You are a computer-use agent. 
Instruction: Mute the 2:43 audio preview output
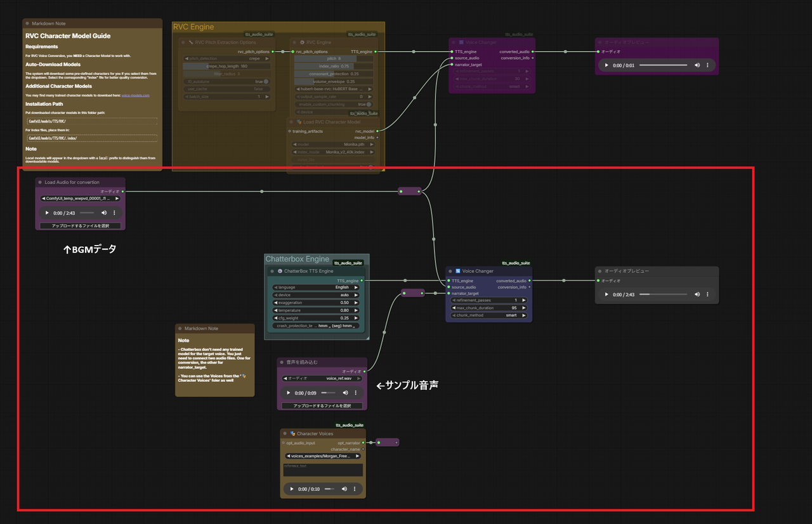pos(697,294)
